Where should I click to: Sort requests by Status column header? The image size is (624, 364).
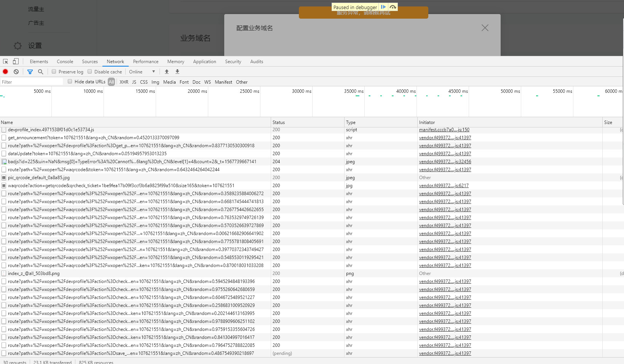pos(308,122)
